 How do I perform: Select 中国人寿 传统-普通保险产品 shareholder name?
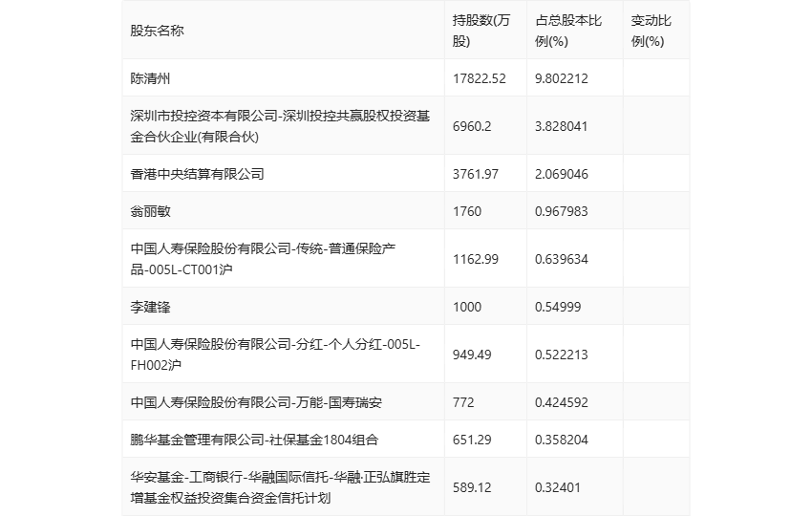(x=263, y=259)
